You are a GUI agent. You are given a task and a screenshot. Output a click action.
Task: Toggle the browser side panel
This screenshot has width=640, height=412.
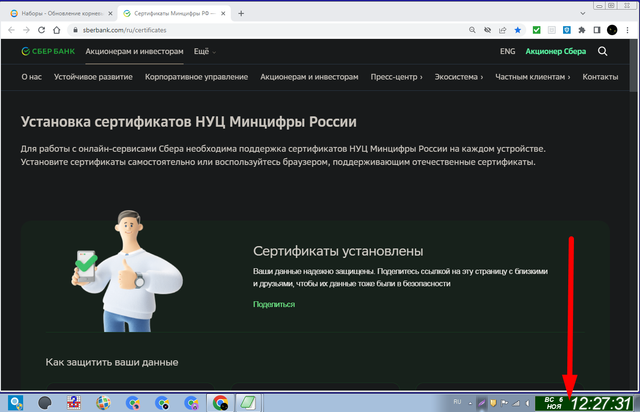597,30
